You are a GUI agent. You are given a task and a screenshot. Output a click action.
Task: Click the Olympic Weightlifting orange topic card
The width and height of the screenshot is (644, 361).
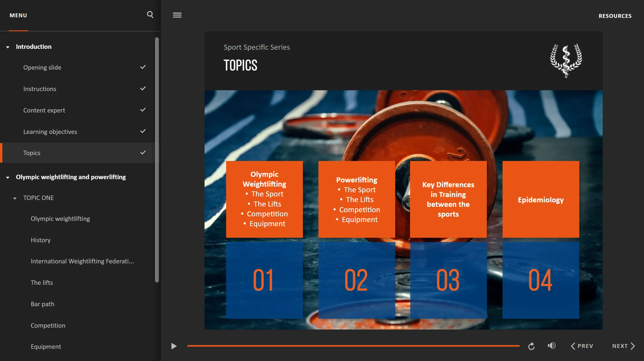pyautogui.click(x=264, y=199)
